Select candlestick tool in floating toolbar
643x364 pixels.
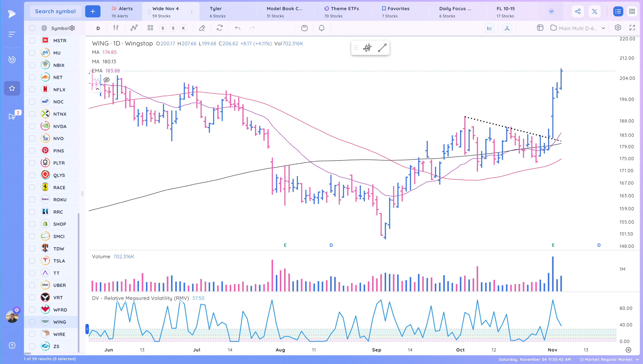point(367,48)
